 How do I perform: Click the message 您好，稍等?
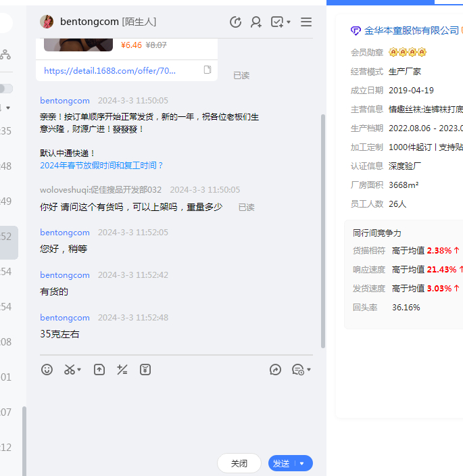[64, 249]
